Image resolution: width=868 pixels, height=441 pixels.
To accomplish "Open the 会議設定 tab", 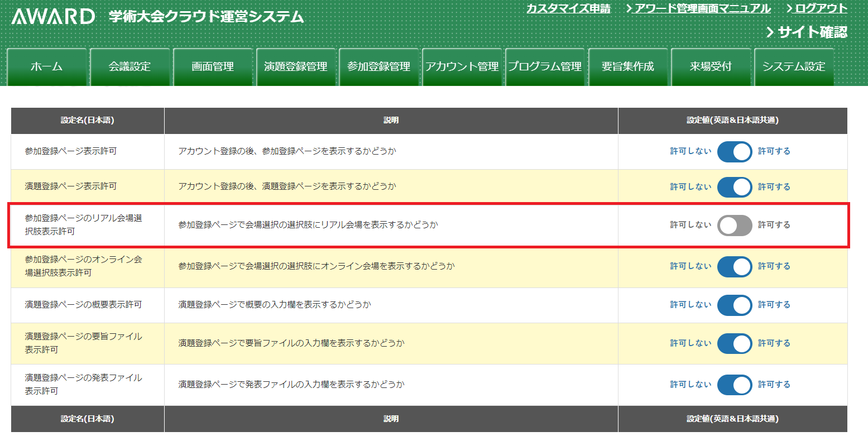I will (130, 67).
